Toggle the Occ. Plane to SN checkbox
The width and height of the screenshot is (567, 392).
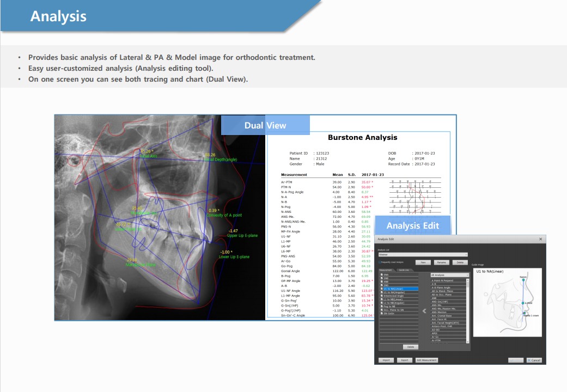click(381, 310)
